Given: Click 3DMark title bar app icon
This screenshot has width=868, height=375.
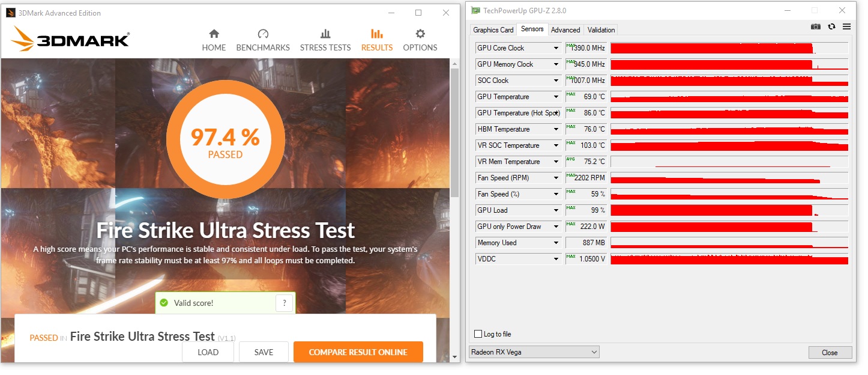Looking at the screenshot, I should pyautogui.click(x=11, y=13).
